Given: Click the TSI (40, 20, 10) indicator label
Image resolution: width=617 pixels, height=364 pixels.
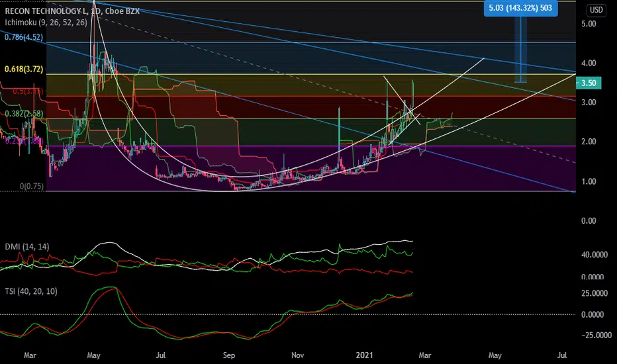Looking at the screenshot, I should pos(31,291).
